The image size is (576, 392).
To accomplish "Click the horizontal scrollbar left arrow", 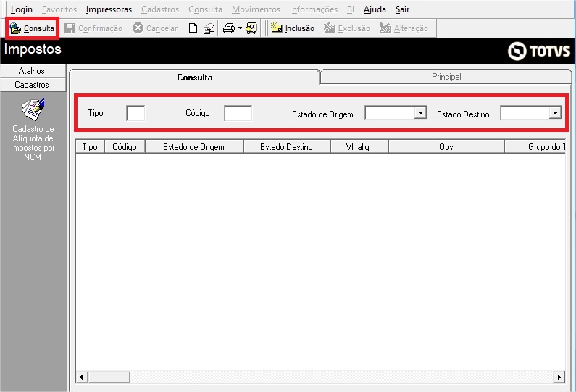I will (82, 377).
